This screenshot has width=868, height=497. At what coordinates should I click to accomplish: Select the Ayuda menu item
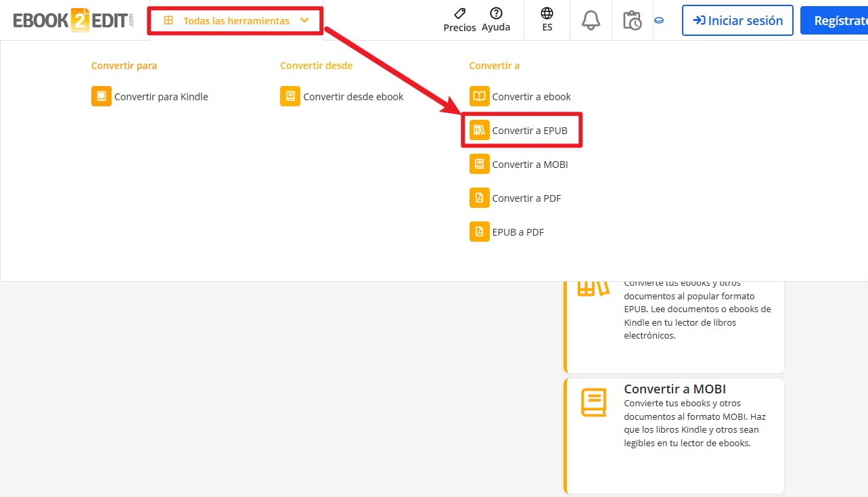click(x=496, y=20)
